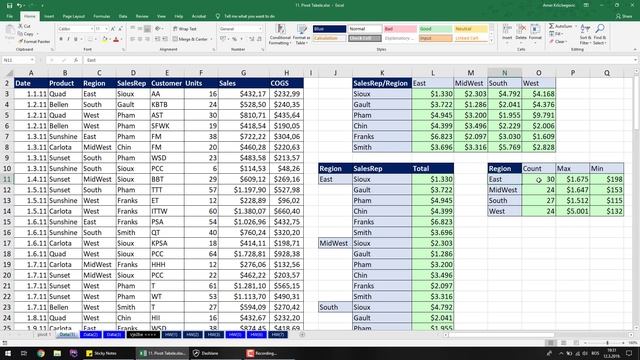Click the Paste button
The image size is (640, 360).
click(10, 33)
